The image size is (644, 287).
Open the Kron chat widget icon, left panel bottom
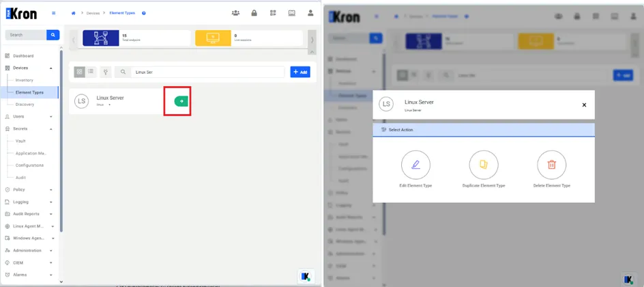(306, 276)
